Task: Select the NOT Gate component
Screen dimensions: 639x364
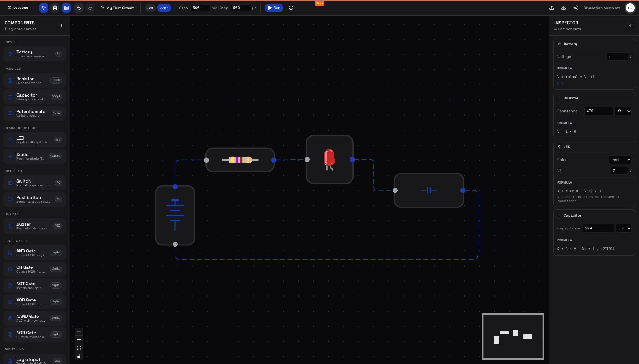Action: [35, 285]
